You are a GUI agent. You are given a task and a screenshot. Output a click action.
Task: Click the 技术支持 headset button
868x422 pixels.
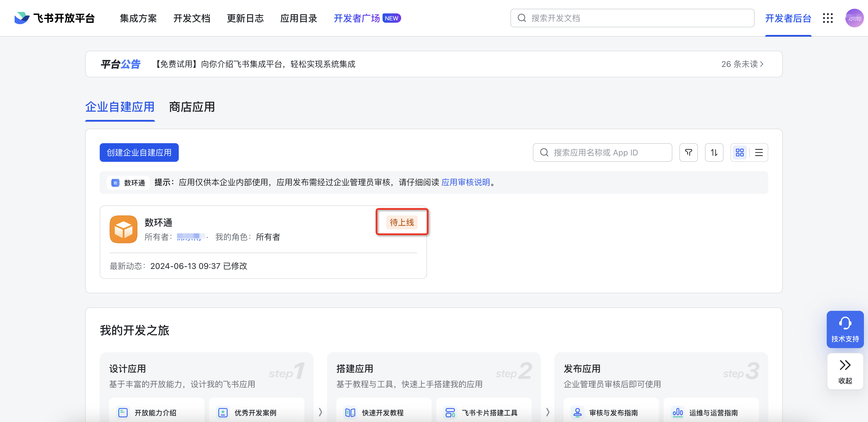(845, 329)
